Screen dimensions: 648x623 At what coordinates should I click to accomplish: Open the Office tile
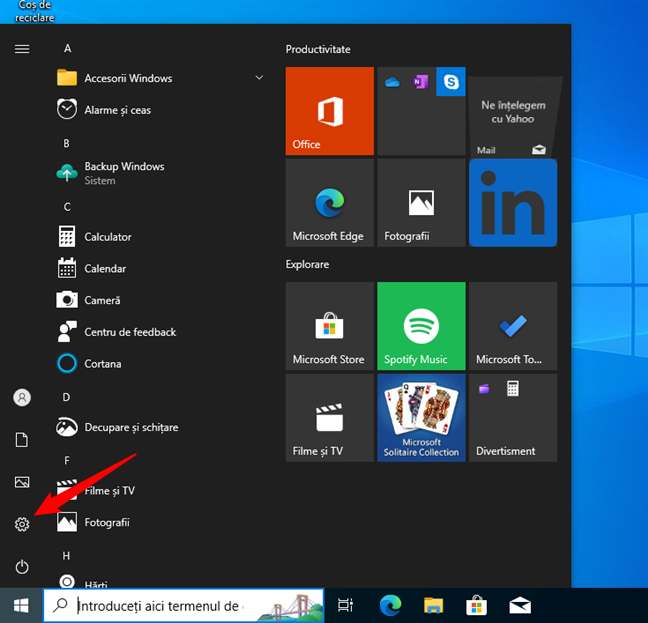click(x=329, y=111)
